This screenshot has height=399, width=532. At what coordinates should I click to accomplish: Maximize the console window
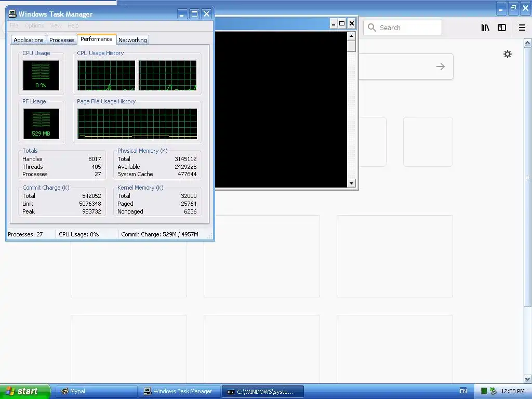[x=342, y=23]
